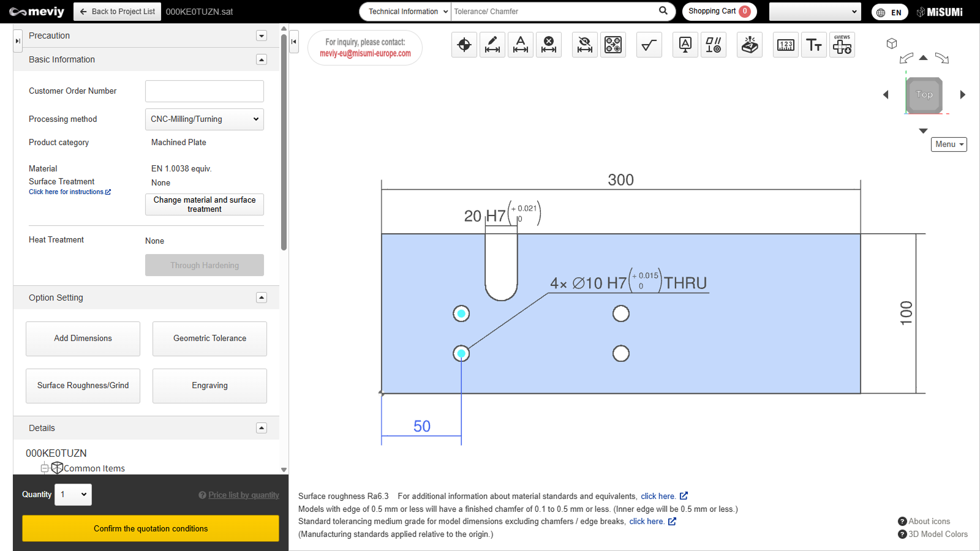Screen dimensions: 980x551
Task: Open the view Menu dropdown
Action: 949,144
